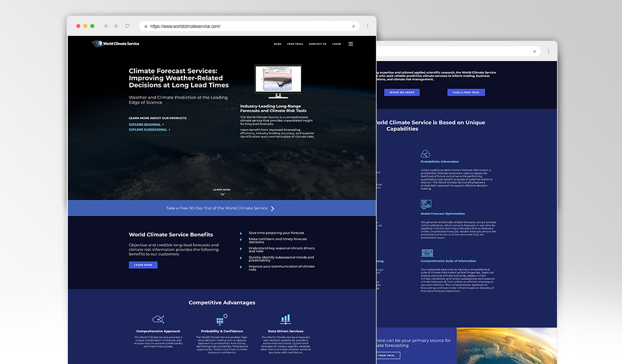The image size is (622, 364).
Task: Click Take a Free Trial button in rear window
Action: click(x=466, y=92)
